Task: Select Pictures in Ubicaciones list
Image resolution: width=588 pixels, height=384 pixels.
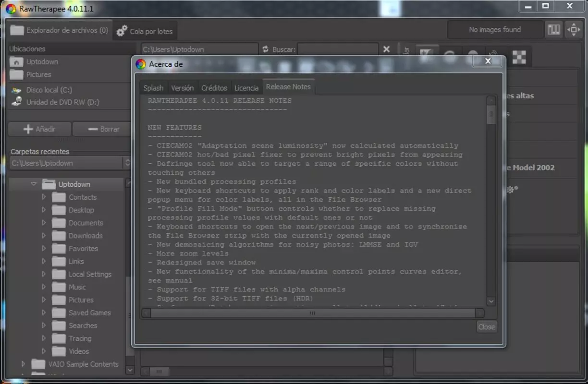Action: 38,75
